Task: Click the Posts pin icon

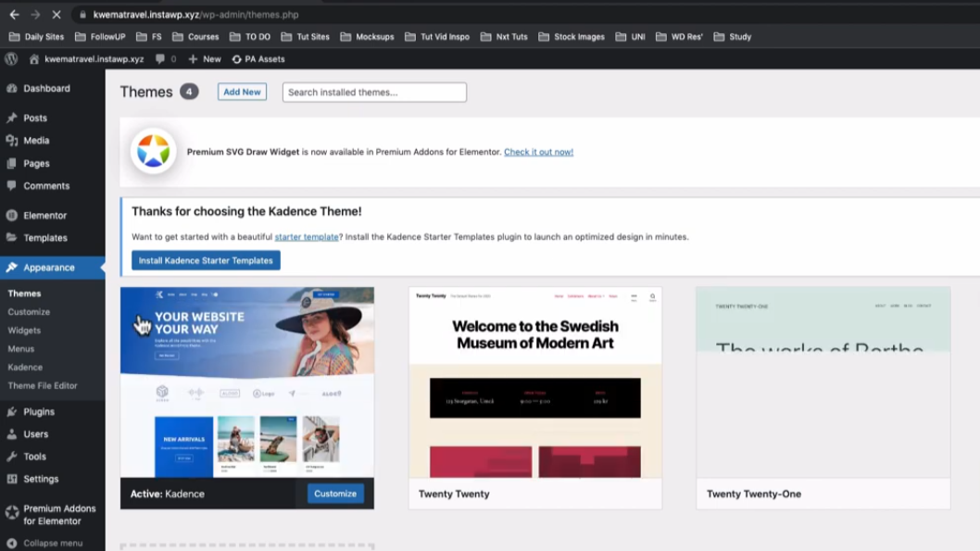Action: 12,118
